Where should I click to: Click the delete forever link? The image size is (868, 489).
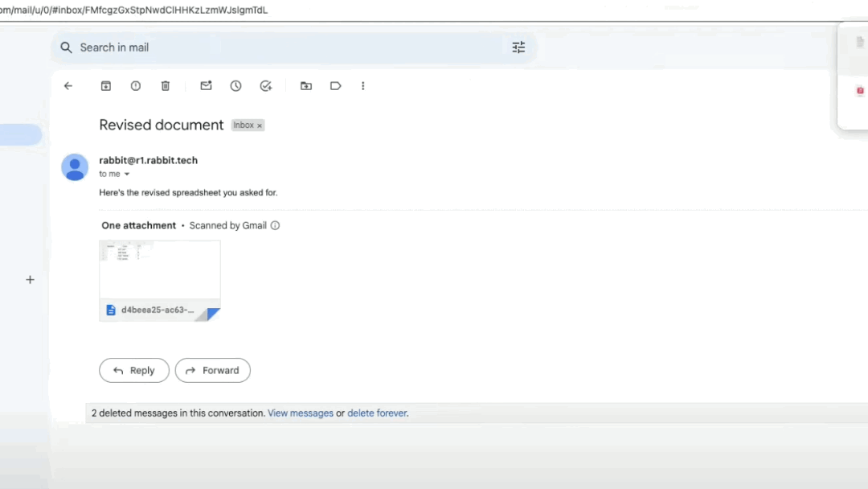377,413
